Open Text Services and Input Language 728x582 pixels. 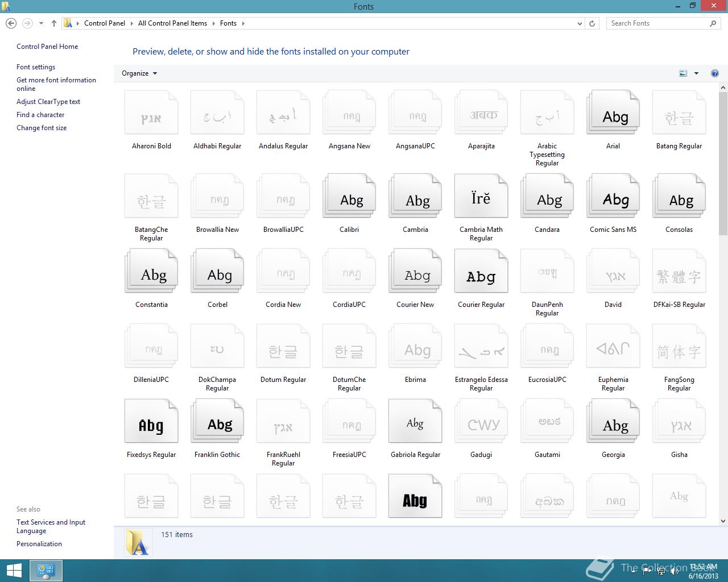[x=51, y=526]
